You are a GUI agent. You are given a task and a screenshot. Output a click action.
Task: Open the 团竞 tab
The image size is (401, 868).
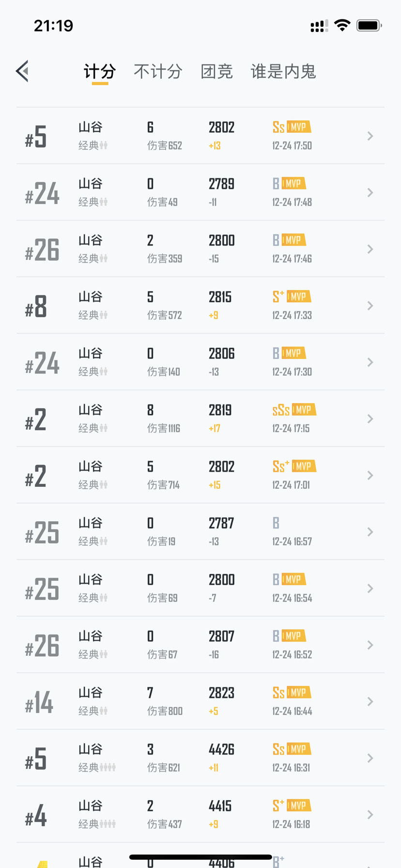coord(216,72)
